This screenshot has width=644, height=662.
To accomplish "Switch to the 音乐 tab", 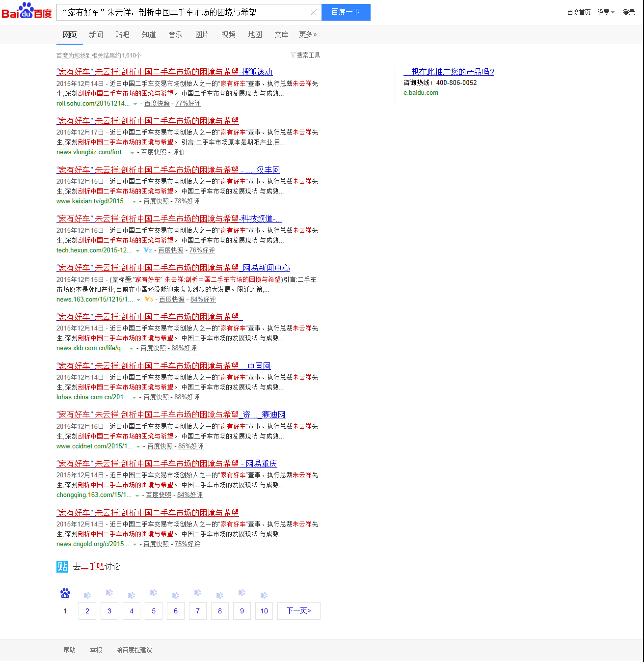I will pos(175,34).
